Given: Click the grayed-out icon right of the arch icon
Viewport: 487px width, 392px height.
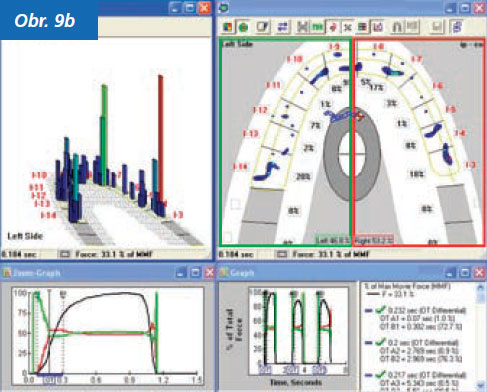Looking at the screenshot, I should pos(412,27).
